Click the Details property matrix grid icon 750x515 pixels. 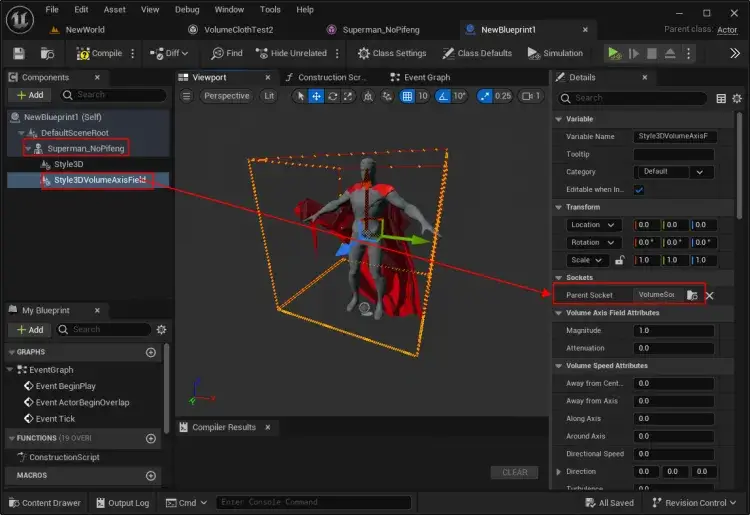tap(721, 98)
